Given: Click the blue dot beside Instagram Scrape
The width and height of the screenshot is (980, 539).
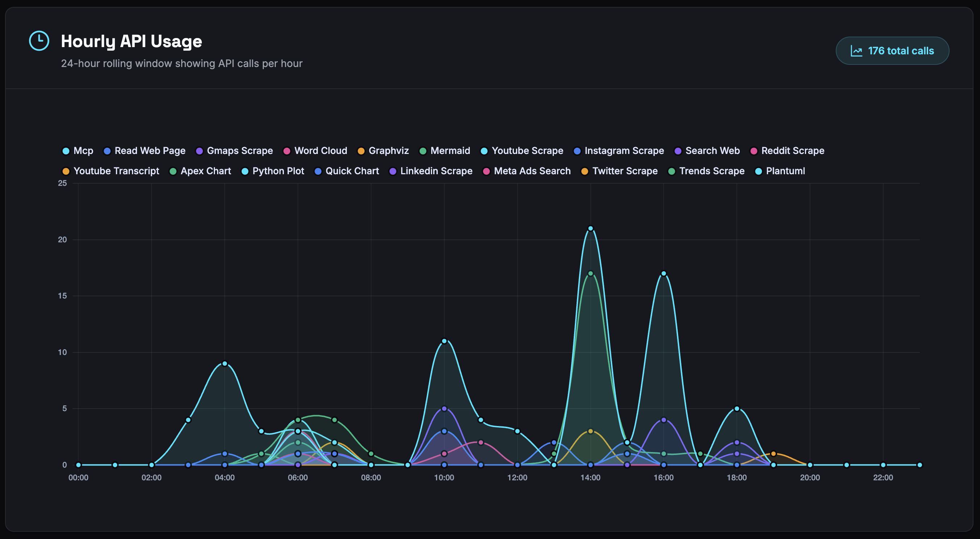Looking at the screenshot, I should [x=577, y=151].
